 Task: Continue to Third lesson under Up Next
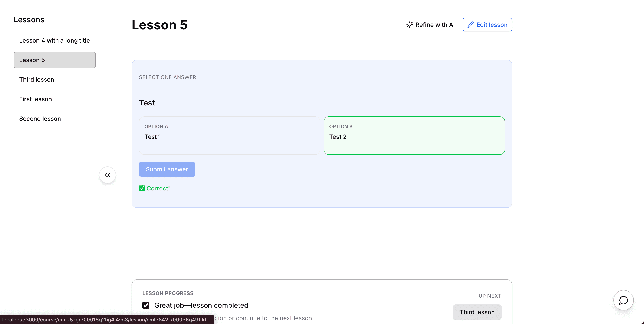pos(477,312)
